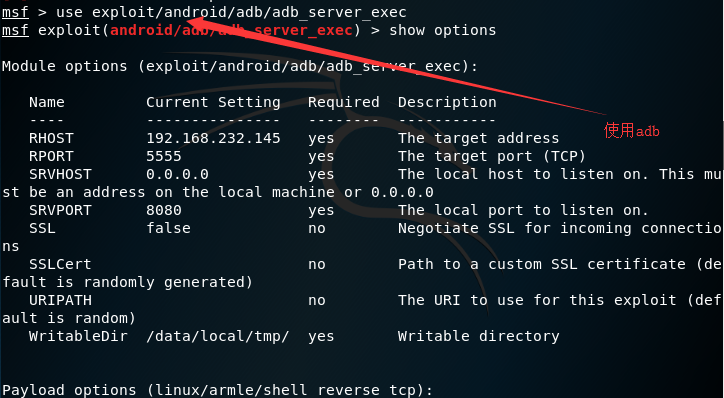Image resolution: width=724 pixels, height=398 pixels.
Task: Select the WritableDir option name
Action: pyautogui.click(x=78, y=337)
